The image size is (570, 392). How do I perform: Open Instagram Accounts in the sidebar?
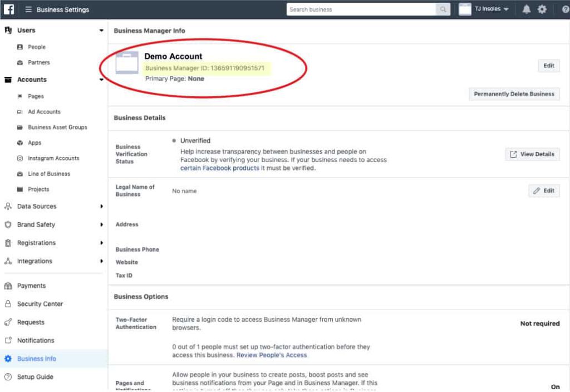[x=53, y=159]
